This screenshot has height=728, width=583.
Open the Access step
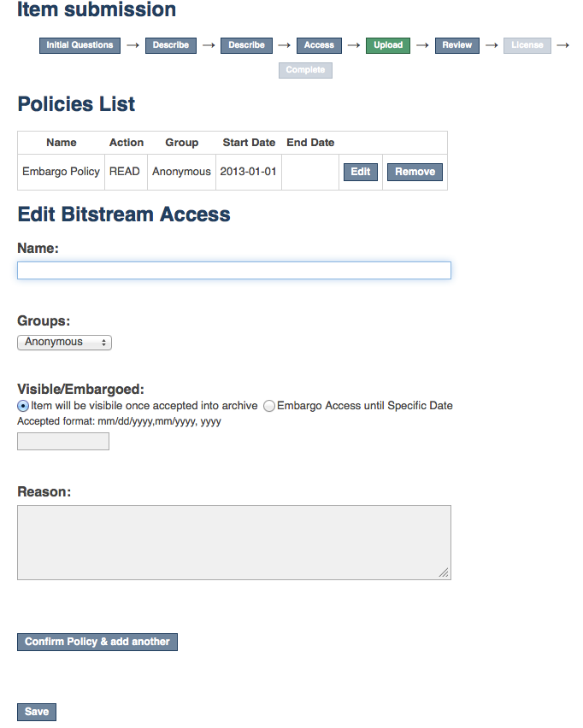coord(319,45)
